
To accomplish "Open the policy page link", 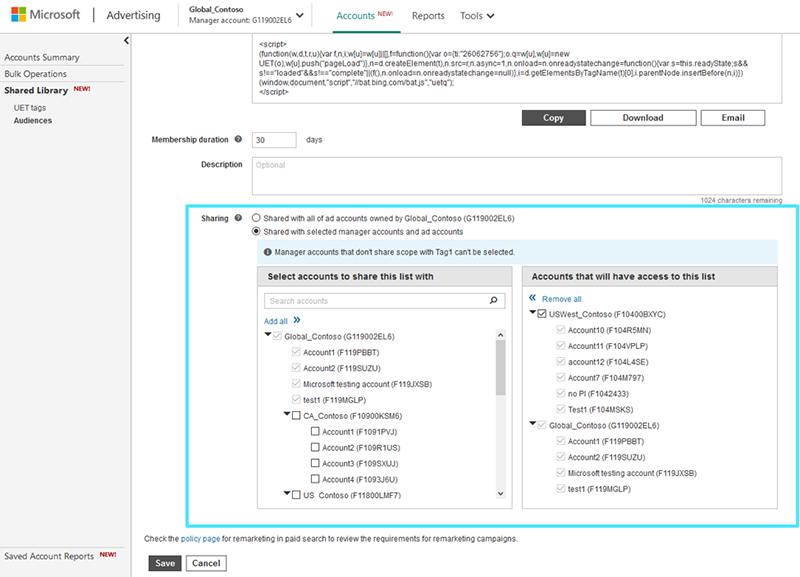I will 201,539.
